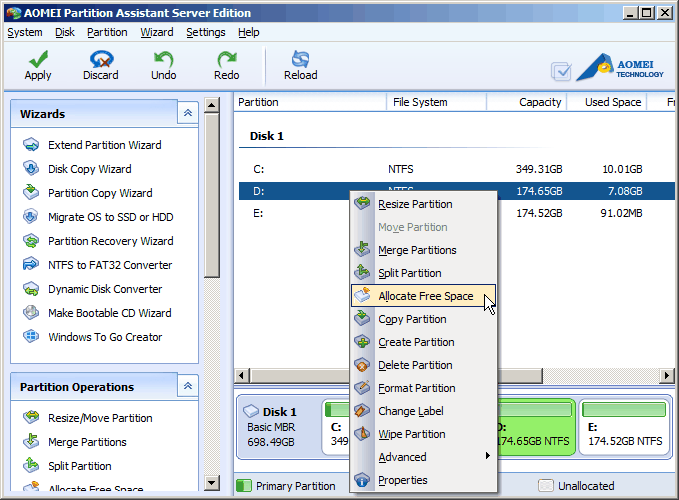
Task: Click the Delete Partition context menu icon
Action: (362, 365)
